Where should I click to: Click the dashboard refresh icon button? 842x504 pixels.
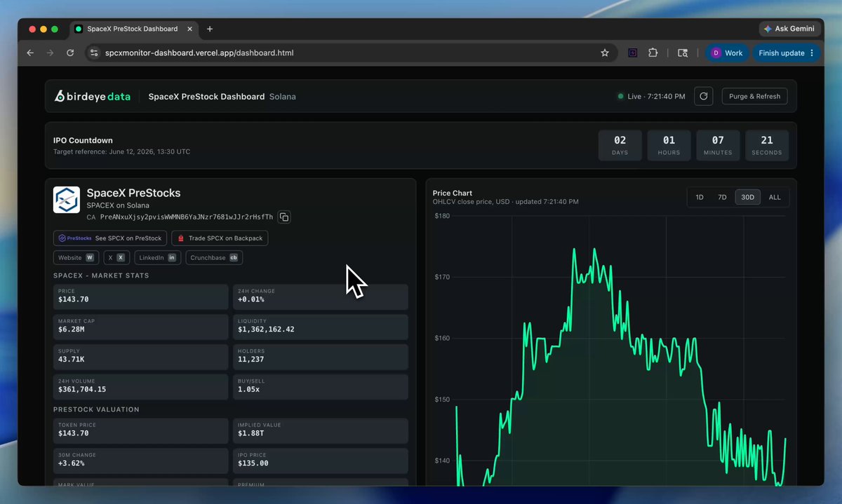click(x=704, y=97)
